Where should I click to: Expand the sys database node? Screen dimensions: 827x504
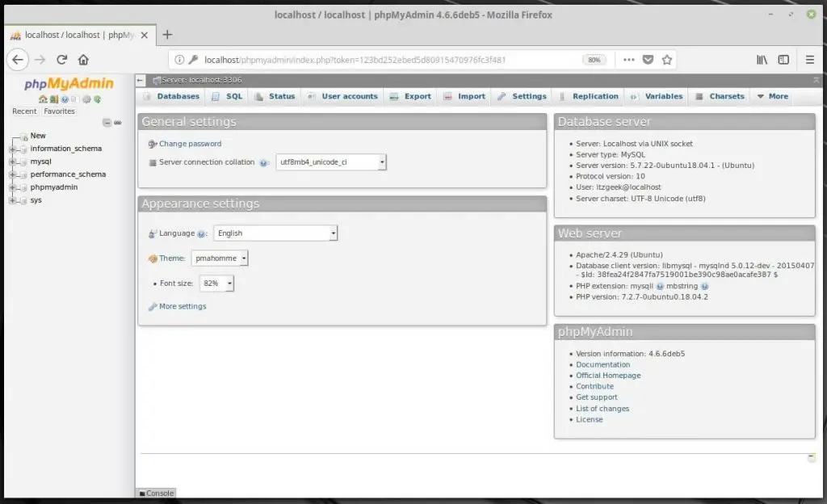12,200
